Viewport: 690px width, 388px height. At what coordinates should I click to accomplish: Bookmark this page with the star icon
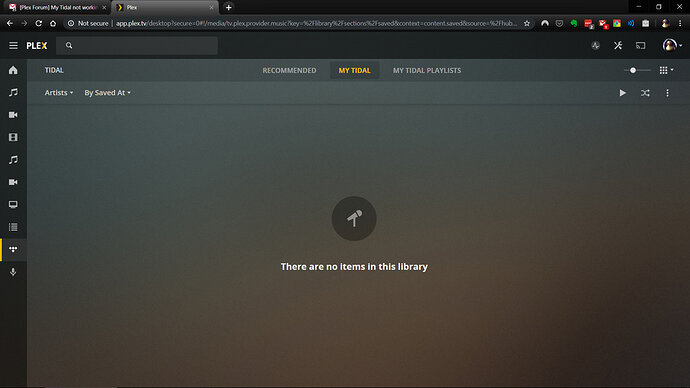coord(527,23)
